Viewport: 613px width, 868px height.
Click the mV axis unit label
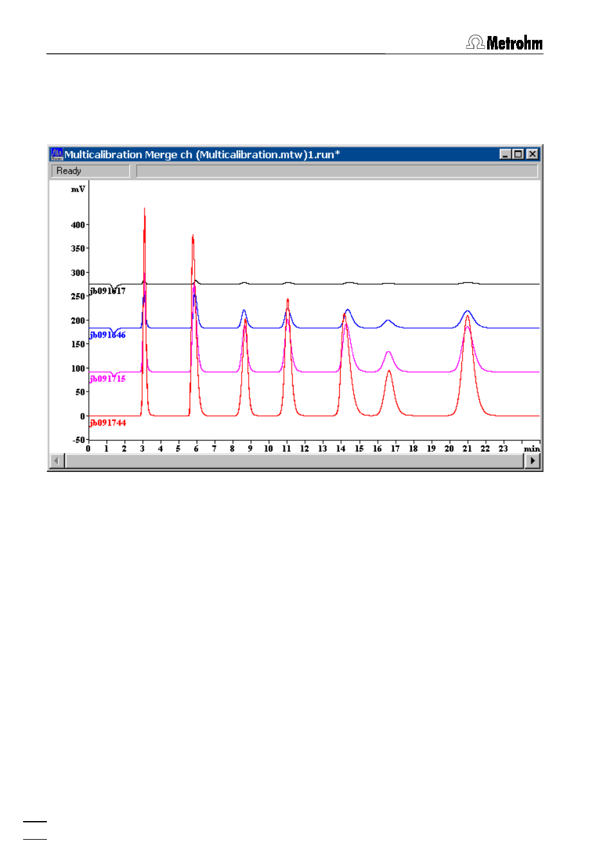(78, 189)
